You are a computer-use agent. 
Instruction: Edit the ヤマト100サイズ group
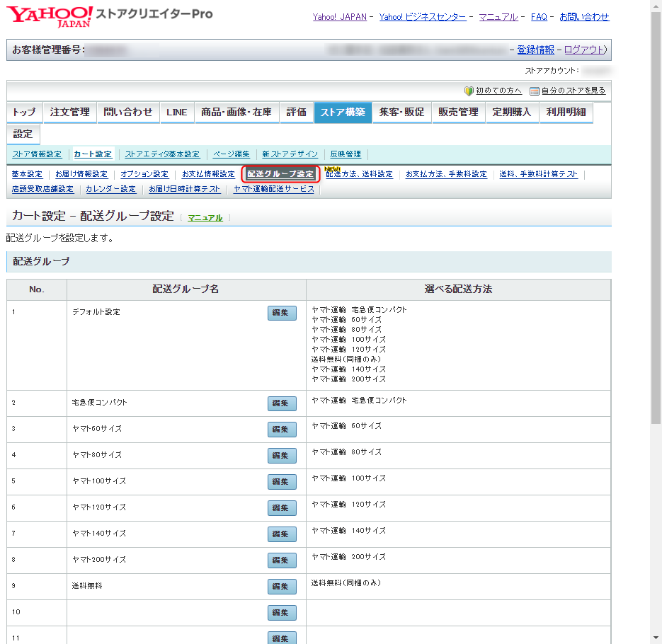(282, 482)
